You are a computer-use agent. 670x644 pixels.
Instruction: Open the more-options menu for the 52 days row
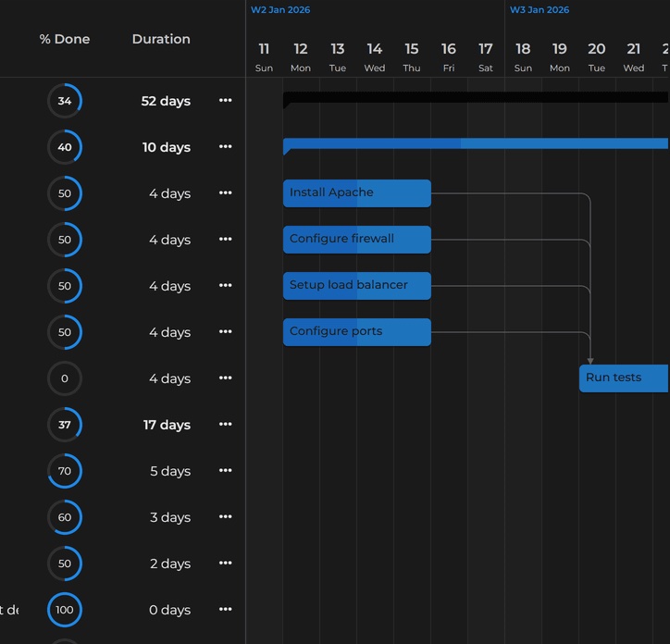pyautogui.click(x=225, y=101)
